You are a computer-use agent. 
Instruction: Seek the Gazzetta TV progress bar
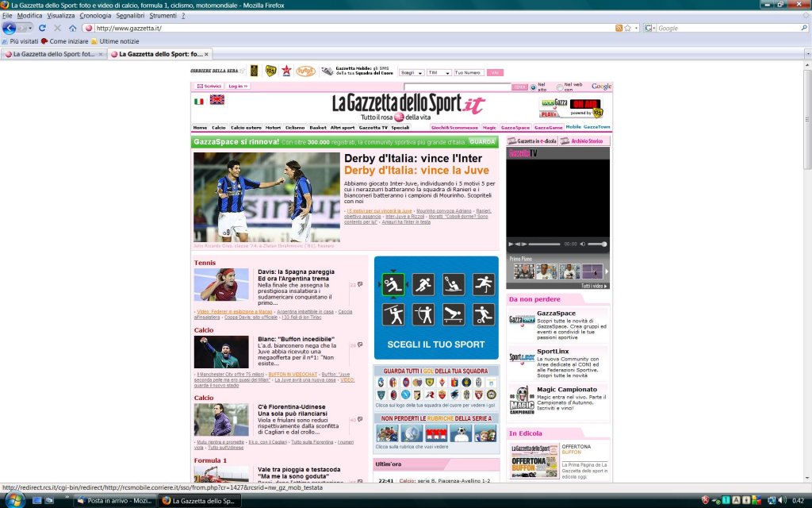544,244
